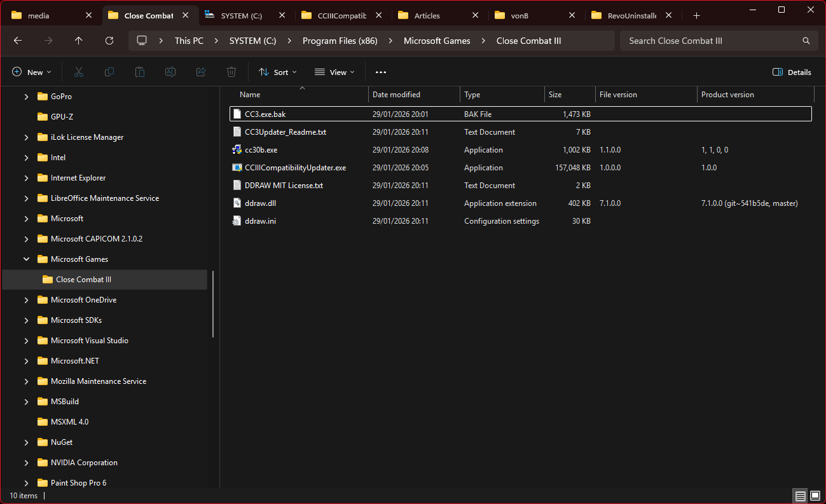Go to This PC in breadcrumb
This screenshot has width=826, height=504.
[x=189, y=41]
